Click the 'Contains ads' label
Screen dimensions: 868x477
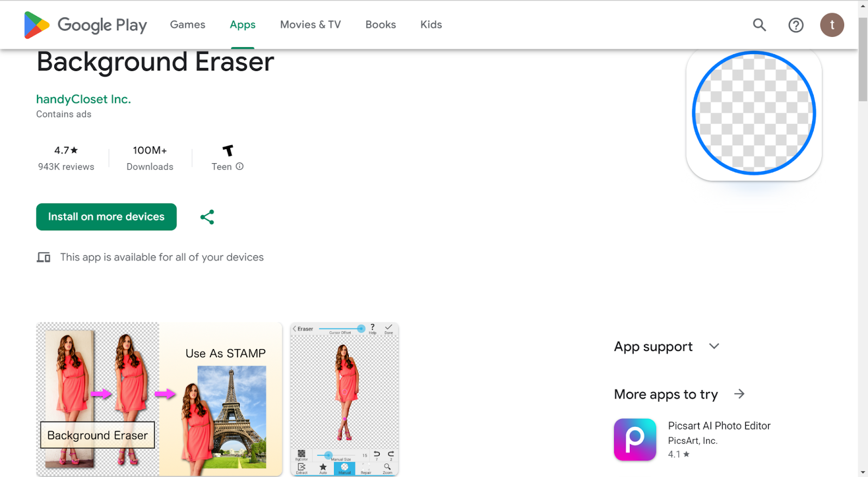pyautogui.click(x=64, y=114)
